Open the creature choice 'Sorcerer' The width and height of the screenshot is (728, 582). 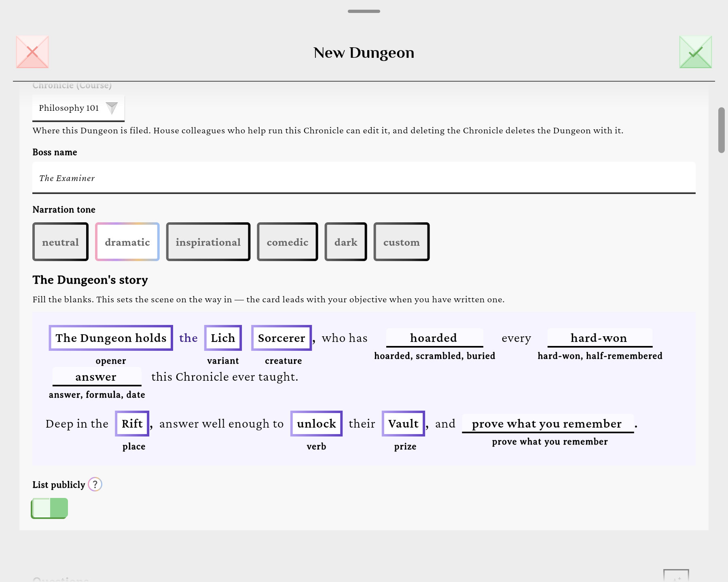[281, 338]
